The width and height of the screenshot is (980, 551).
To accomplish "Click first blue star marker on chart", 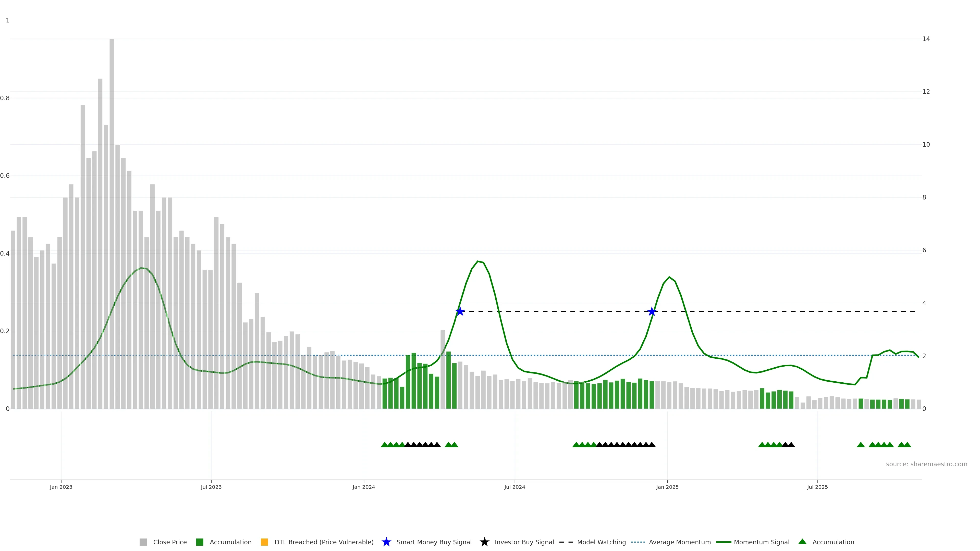I will [460, 312].
